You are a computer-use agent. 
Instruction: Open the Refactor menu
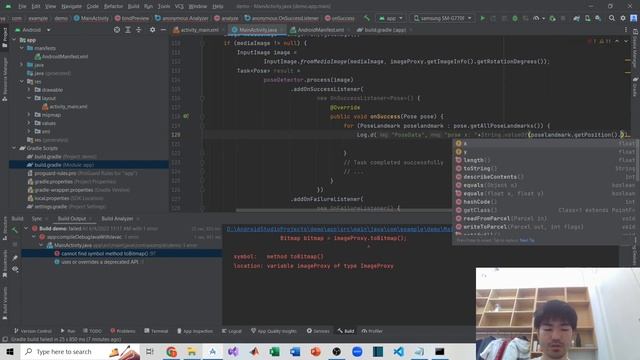[113, 7]
